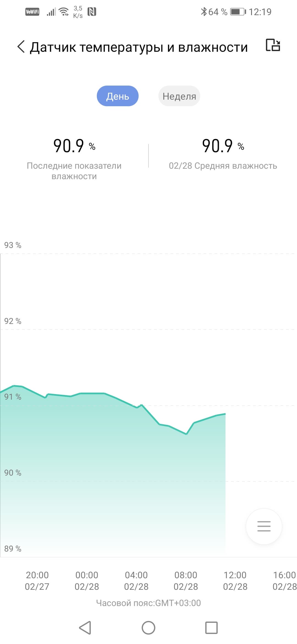Tap the export/share icon in header
The width and height of the screenshot is (297, 644).
[273, 45]
